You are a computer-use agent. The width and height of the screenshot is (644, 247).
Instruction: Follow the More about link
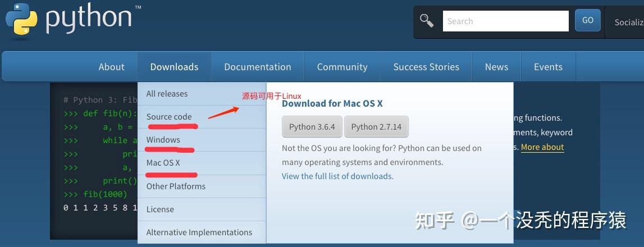point(542,147)
